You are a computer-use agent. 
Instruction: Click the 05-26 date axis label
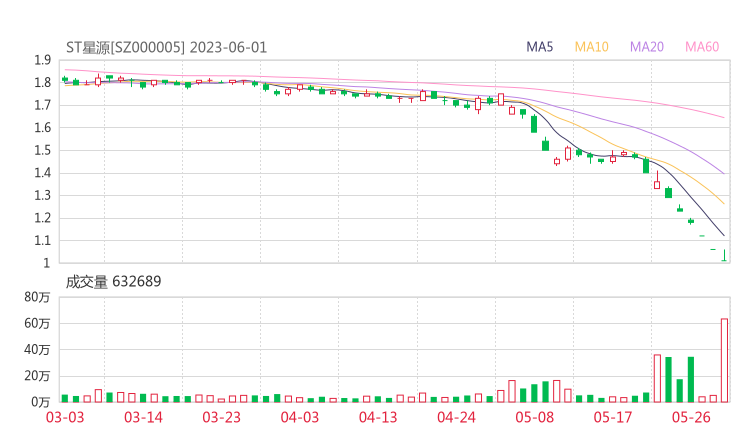pyautogui.click(x=691, y=417)
